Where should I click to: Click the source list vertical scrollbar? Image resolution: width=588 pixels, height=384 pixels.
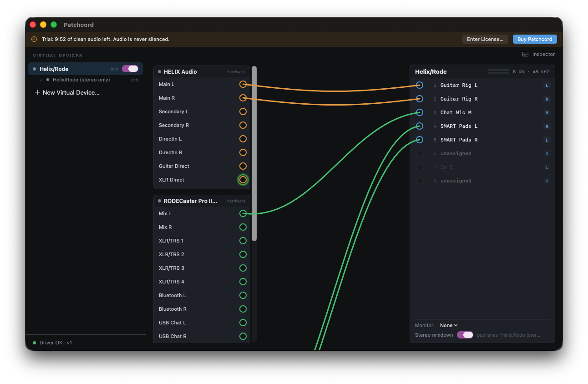click(x=254, y=153)
